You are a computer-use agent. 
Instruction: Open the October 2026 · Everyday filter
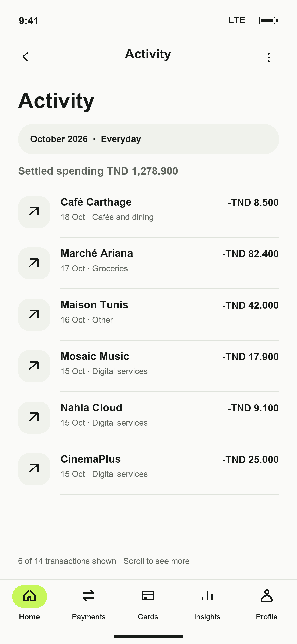tap(149, 139)
